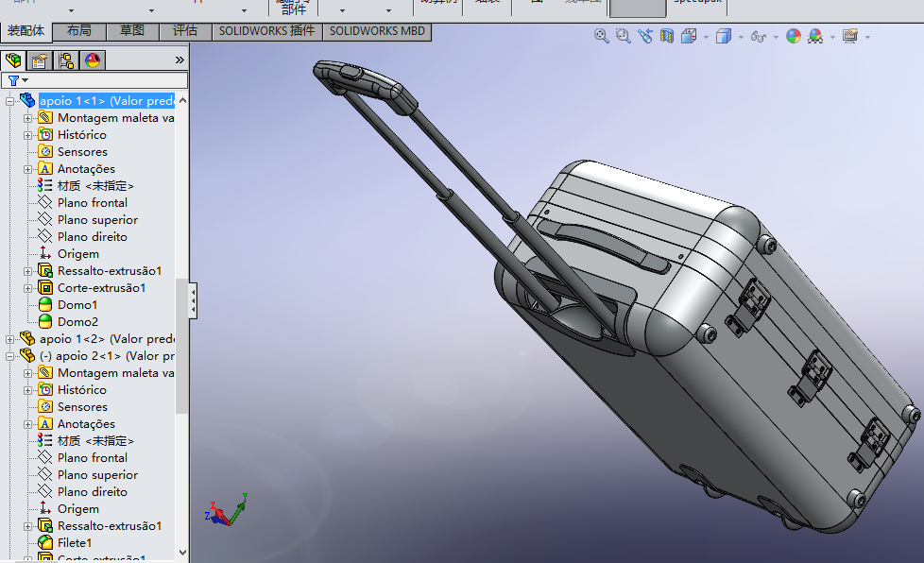Expand the second Histórico node

(x=27, y=390)
